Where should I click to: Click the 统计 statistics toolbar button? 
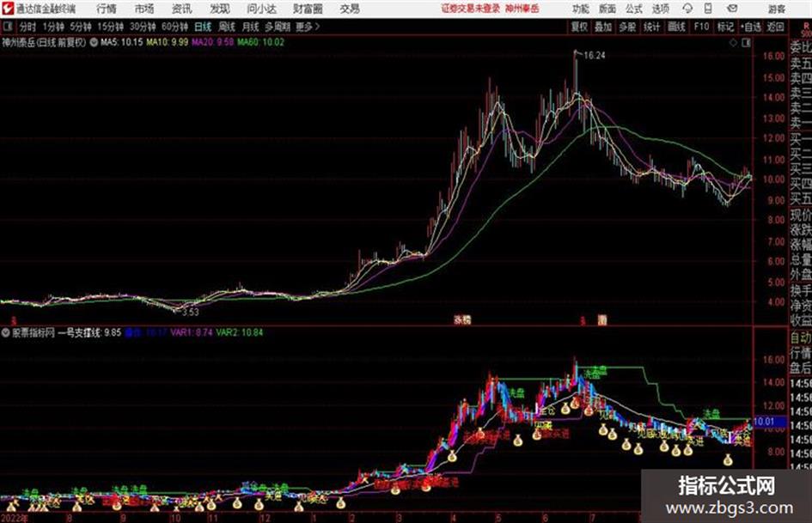point(652,27)
